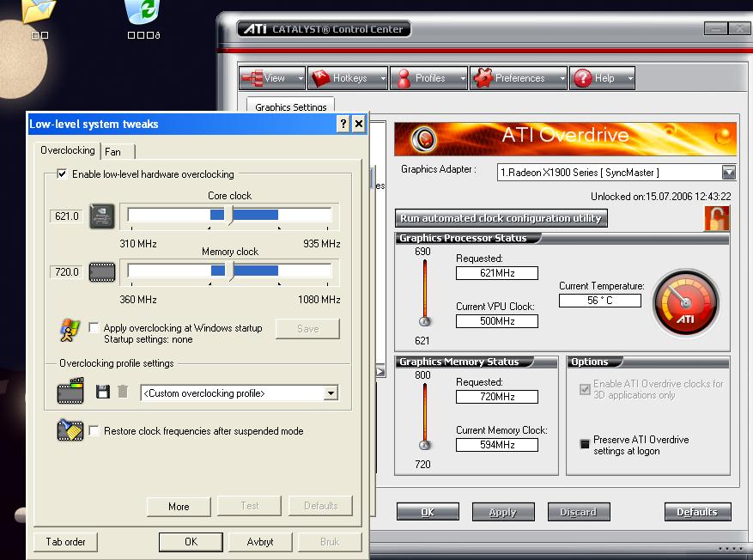Click the Test button
Viewport: 753px width, 560px height.
coord(249,506)
